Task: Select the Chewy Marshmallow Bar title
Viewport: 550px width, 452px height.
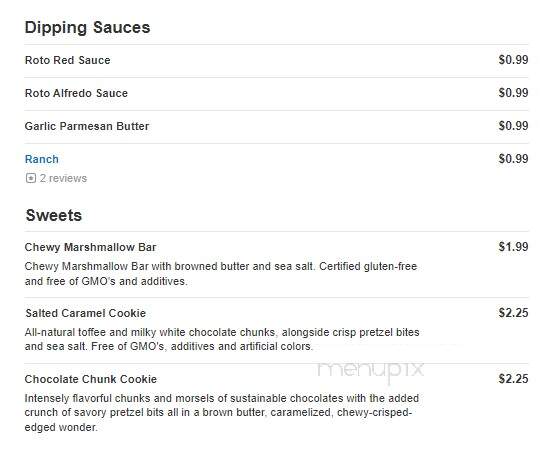Action: click(x=90, y=247)
